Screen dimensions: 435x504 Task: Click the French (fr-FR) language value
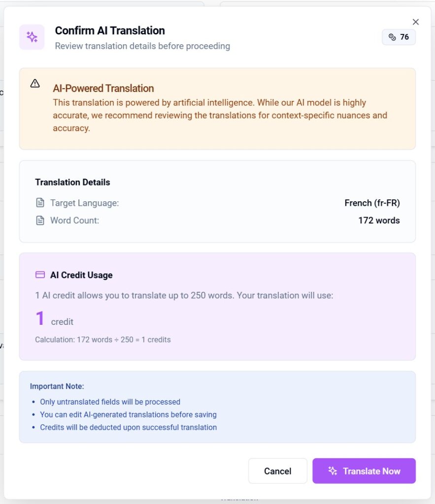(x=372, y=203)
